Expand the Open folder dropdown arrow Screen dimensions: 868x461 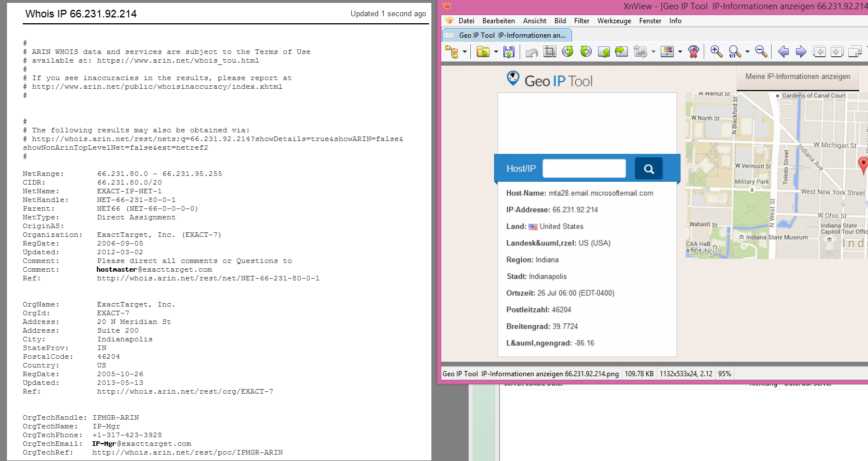point(496,52)
